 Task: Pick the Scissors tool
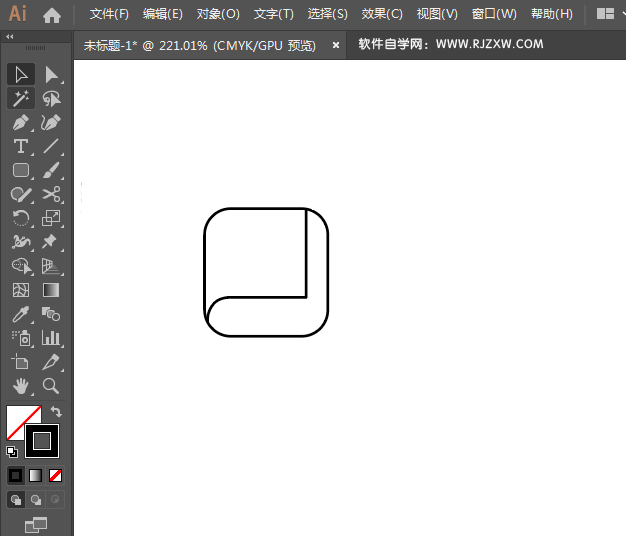(51, 195)
